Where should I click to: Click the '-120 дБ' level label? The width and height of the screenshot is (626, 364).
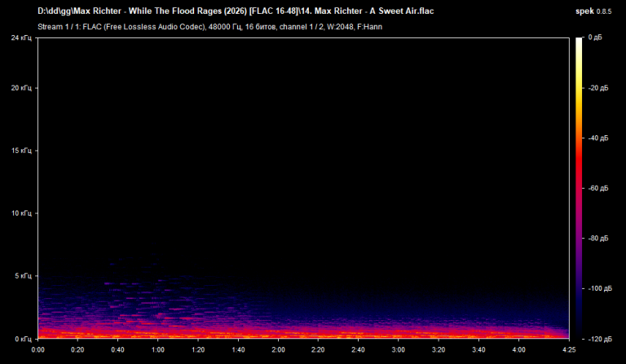[600, 339]
